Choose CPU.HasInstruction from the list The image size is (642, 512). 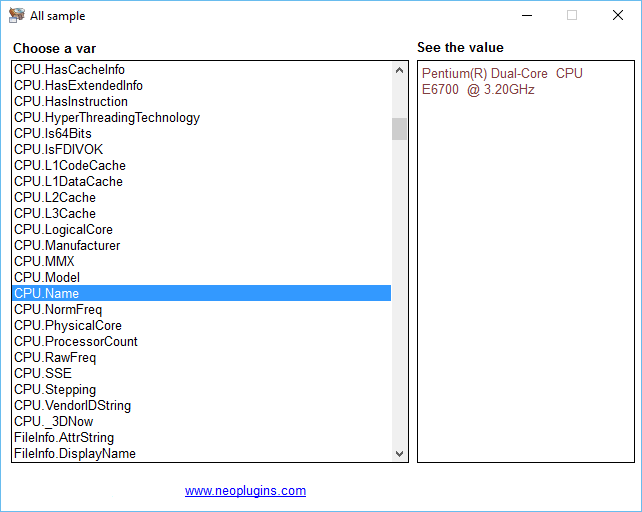[201, 102]
